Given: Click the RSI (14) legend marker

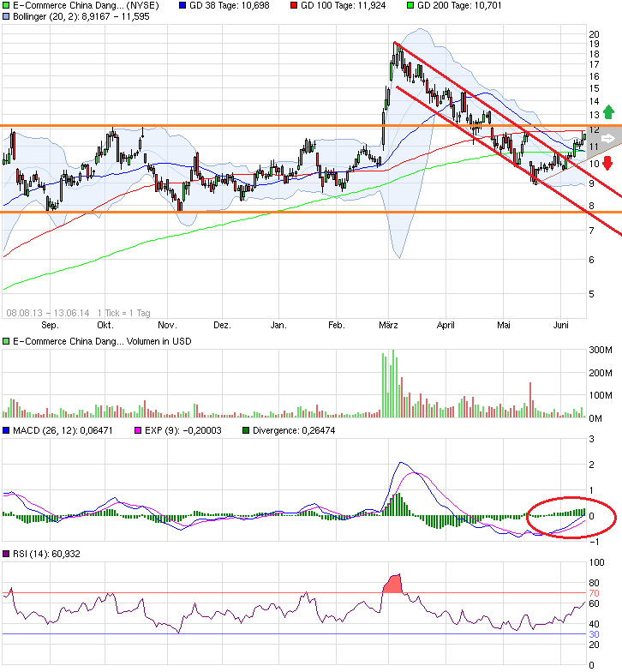Looking at the screenshot, I should [7, 555].
